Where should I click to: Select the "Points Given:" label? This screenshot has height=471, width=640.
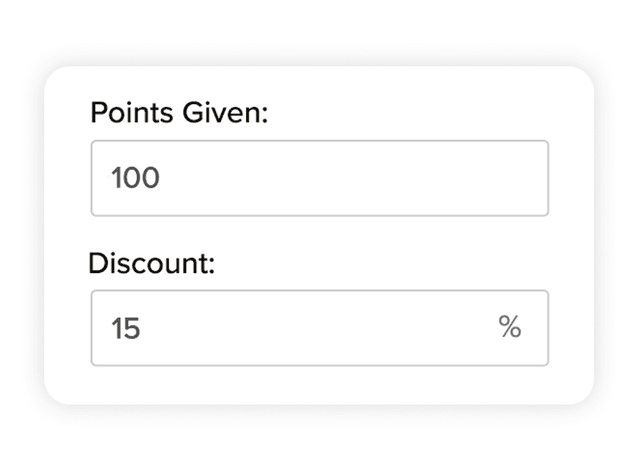point(180,112)
